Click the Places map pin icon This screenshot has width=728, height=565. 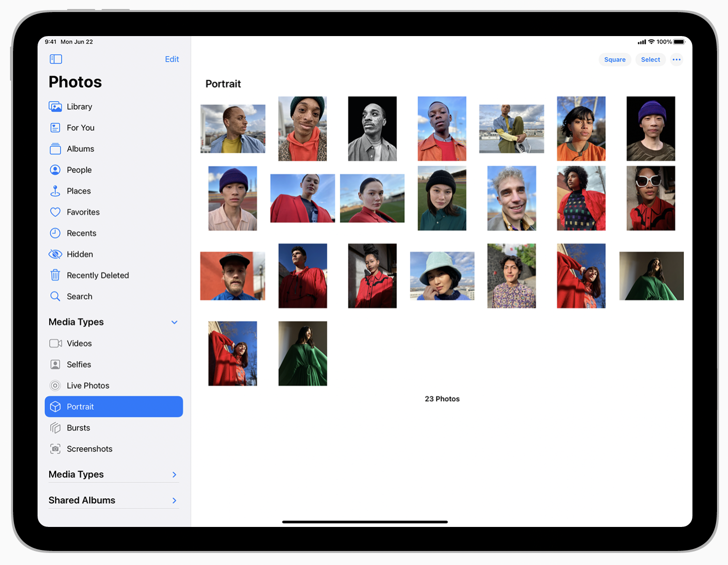click(55, 191)
